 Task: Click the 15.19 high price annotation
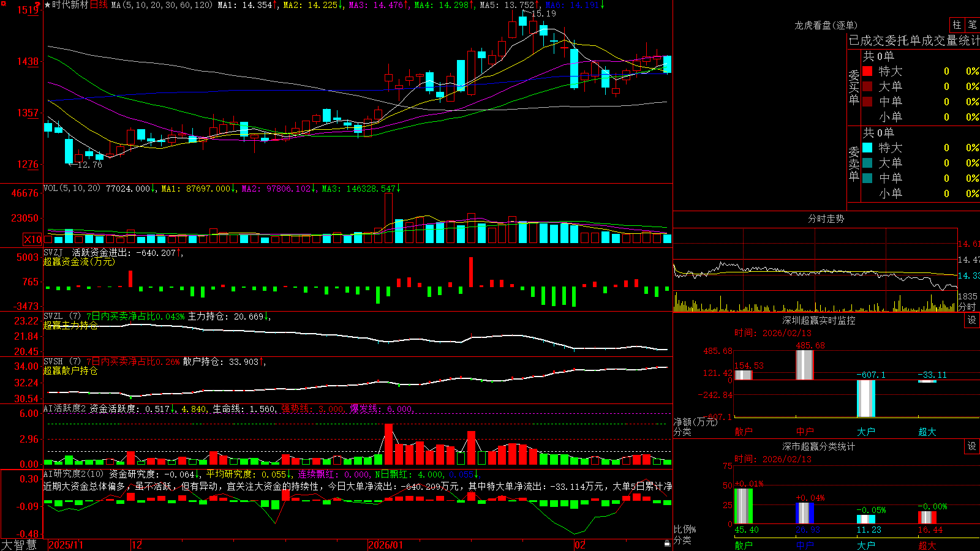point(544,13)
